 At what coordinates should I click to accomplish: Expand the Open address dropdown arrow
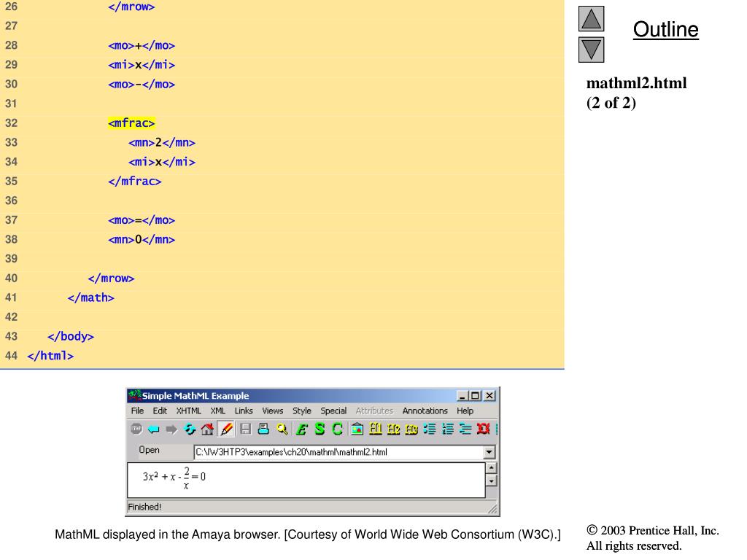pyautogui.click(x=489, y=452)
